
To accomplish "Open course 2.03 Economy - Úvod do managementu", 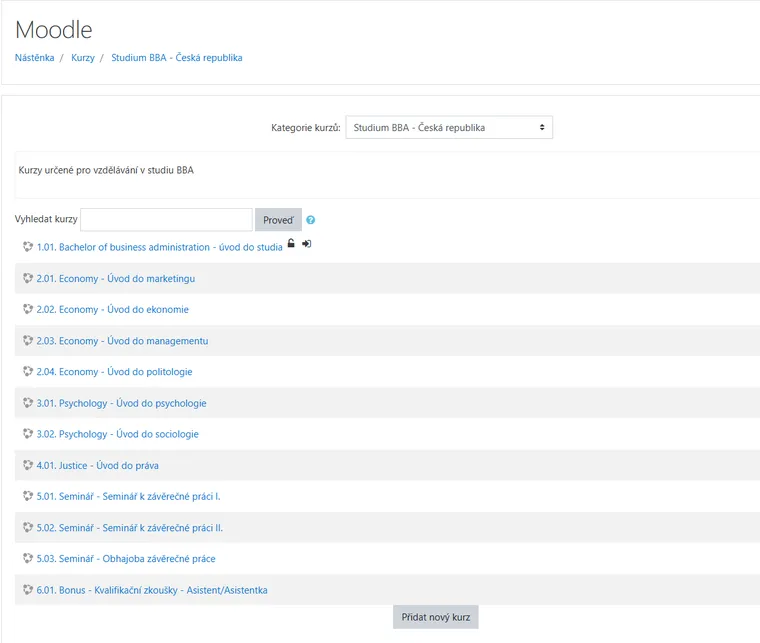I will coord(123,341).
